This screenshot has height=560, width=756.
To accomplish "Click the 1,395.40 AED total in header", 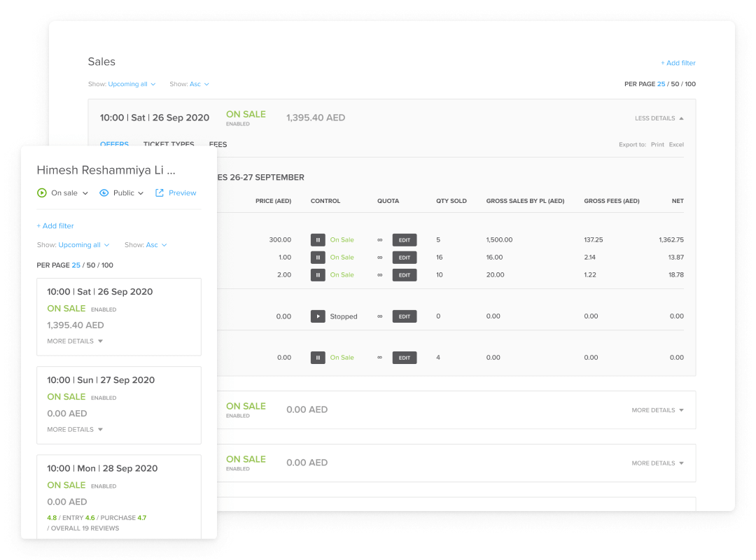I will [x=315, y=118].
